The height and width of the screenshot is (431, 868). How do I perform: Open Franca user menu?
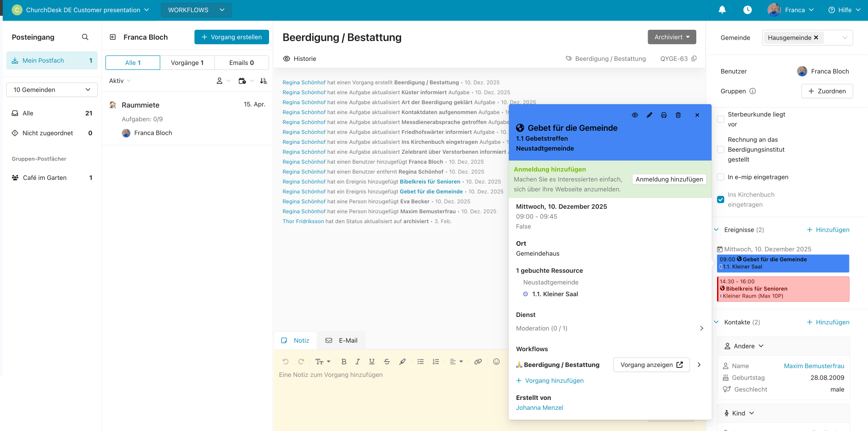791,10
